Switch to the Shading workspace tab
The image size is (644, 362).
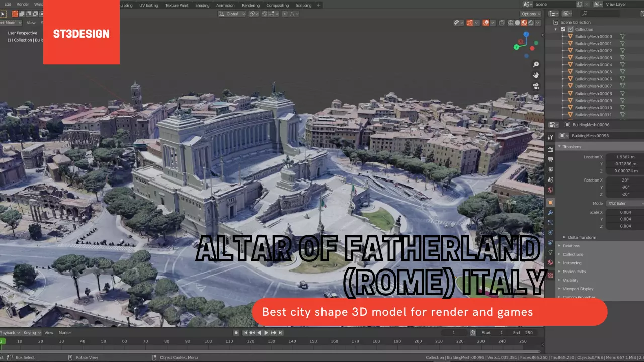[x=202, y=5]
